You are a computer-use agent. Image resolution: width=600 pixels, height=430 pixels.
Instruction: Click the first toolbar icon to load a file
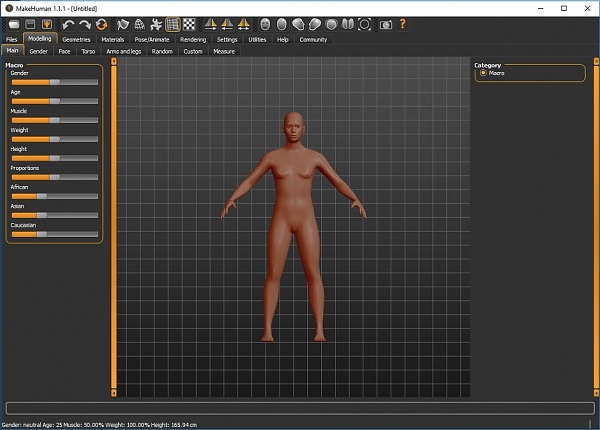click(x=14, y=24)
